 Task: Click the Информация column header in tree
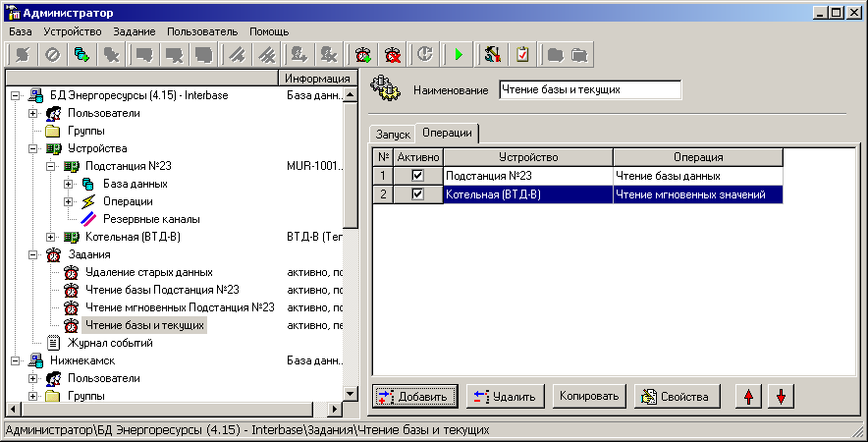[317, 79]
